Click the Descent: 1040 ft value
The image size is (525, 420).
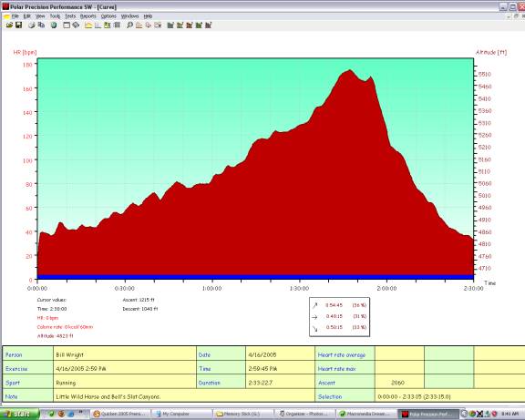click(140, 309)
